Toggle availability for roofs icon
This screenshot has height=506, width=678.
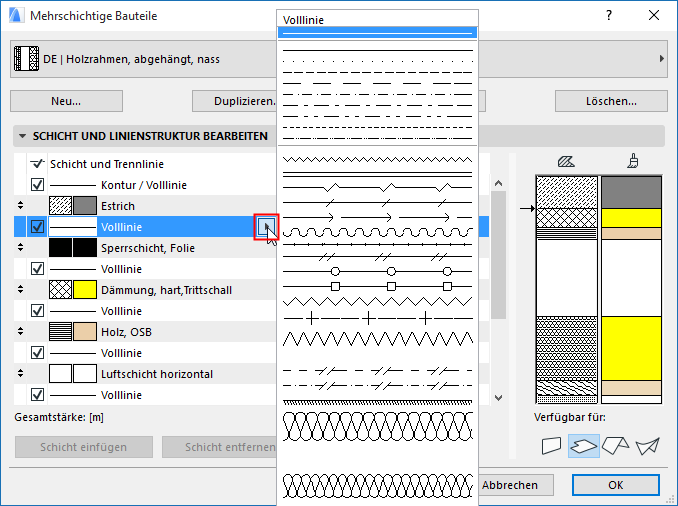click(615, 446)
